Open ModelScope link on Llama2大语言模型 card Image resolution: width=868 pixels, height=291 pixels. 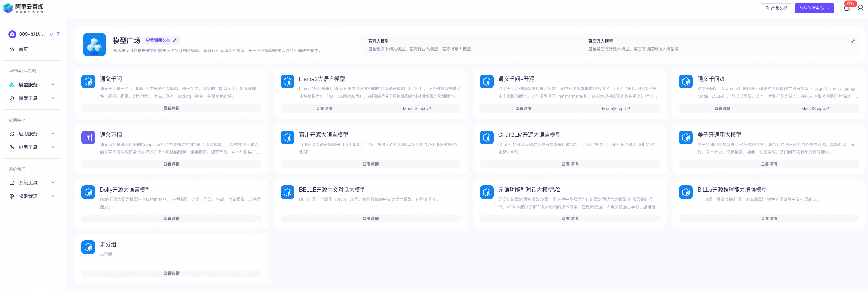pos(417,109)
